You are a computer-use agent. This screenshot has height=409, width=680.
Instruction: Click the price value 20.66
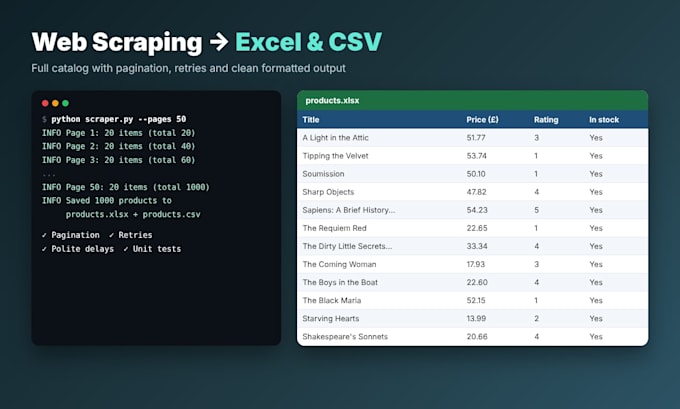[477, 337]
